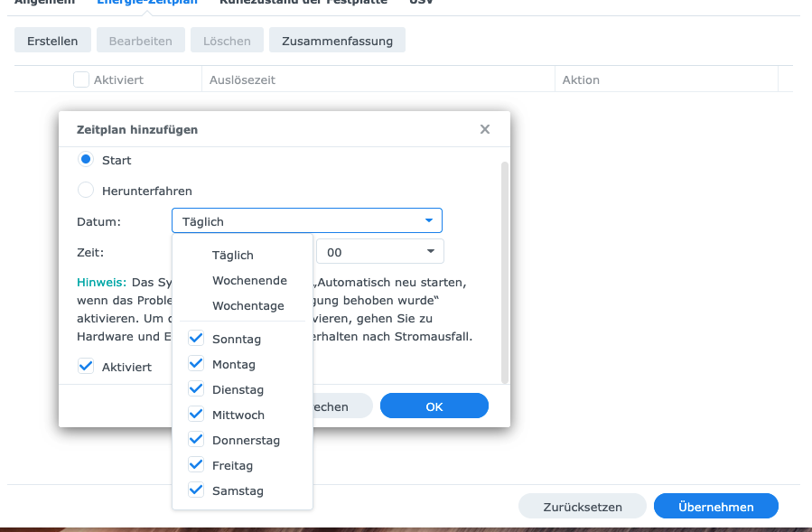Screen dimensions: 812x532
Task: Choose Wochenende from the dropdown list
Action: tap(242, 280)
